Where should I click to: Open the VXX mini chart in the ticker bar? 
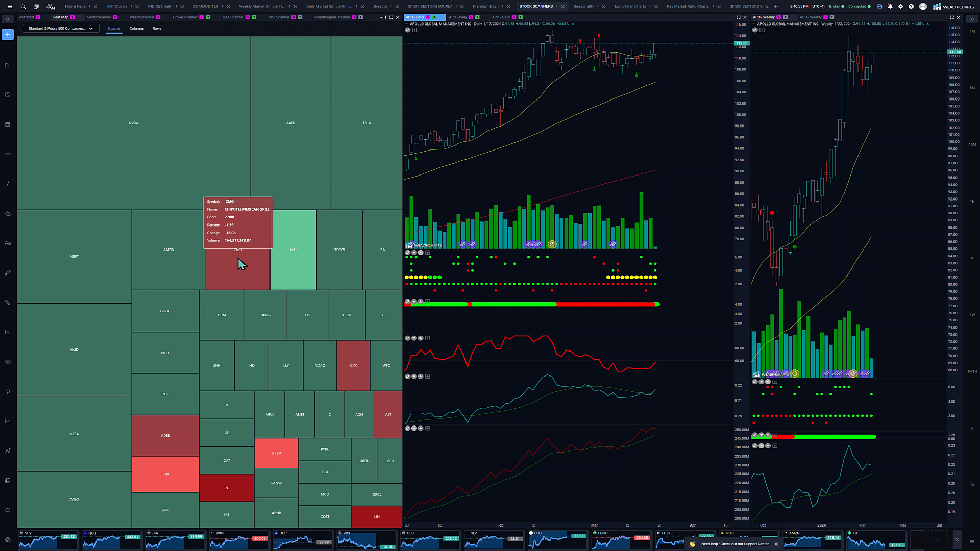coord(366,540)
